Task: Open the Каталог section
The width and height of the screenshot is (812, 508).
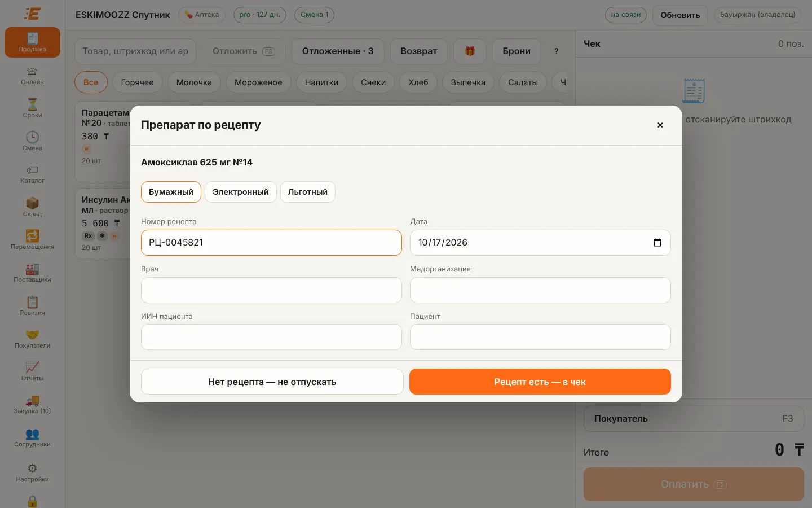Action: coord(32,174)
